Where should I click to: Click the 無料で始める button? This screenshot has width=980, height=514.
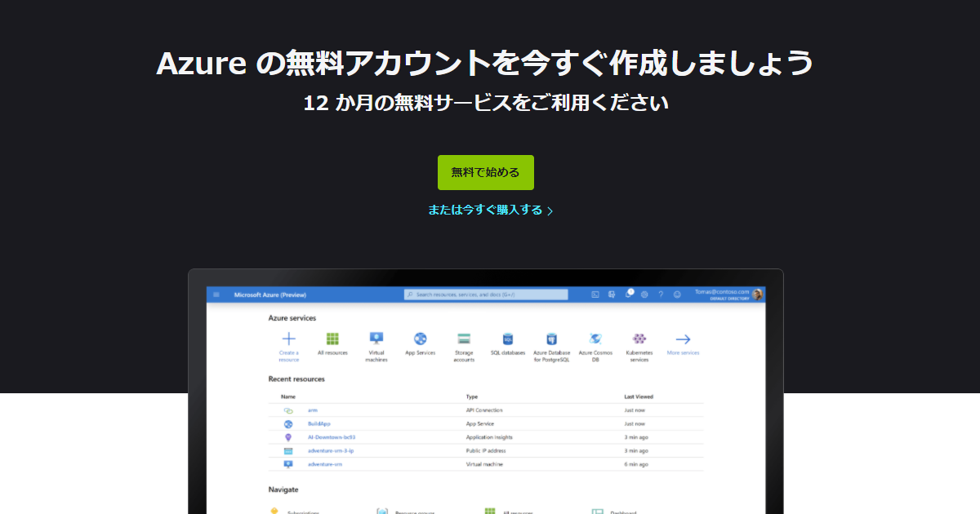pos(486,172)
